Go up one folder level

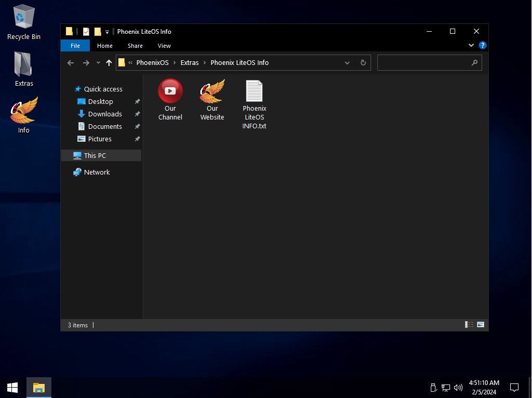pyautogui.click(x=109, y=63)
